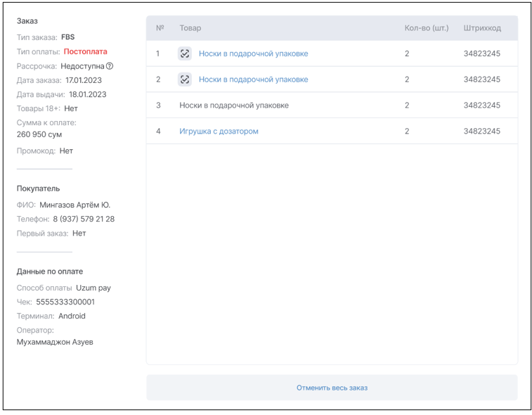This screenshot has width=532, height=415.
Task: Click the Штрихкод column header
Action: [482, 28]
